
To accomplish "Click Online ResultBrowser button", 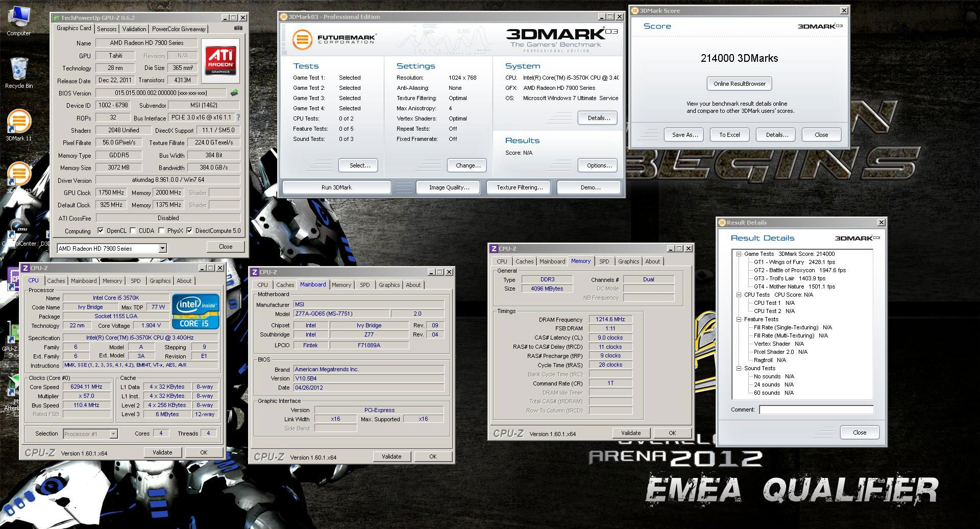I will pyautogui.click(x=739, y=84).
